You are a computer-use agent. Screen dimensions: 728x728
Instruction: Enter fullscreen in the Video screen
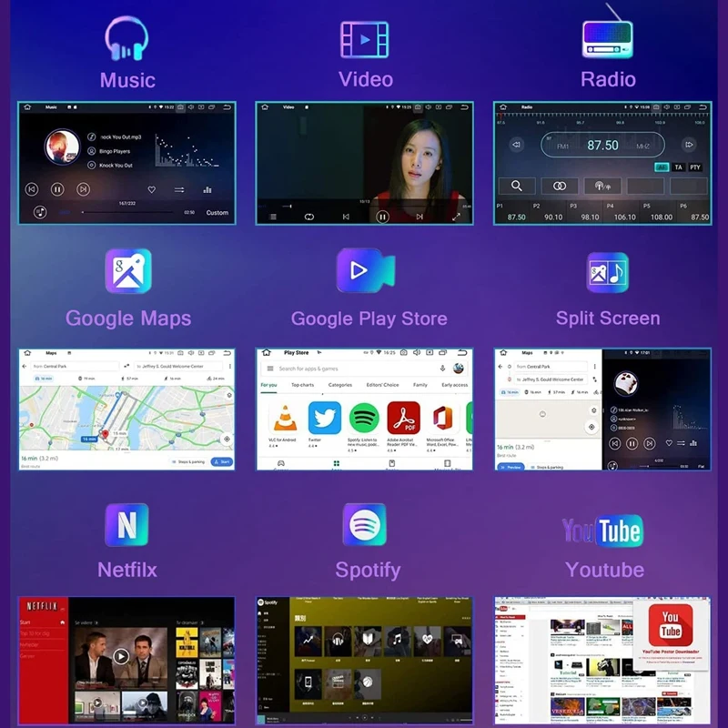coord(457,217)
